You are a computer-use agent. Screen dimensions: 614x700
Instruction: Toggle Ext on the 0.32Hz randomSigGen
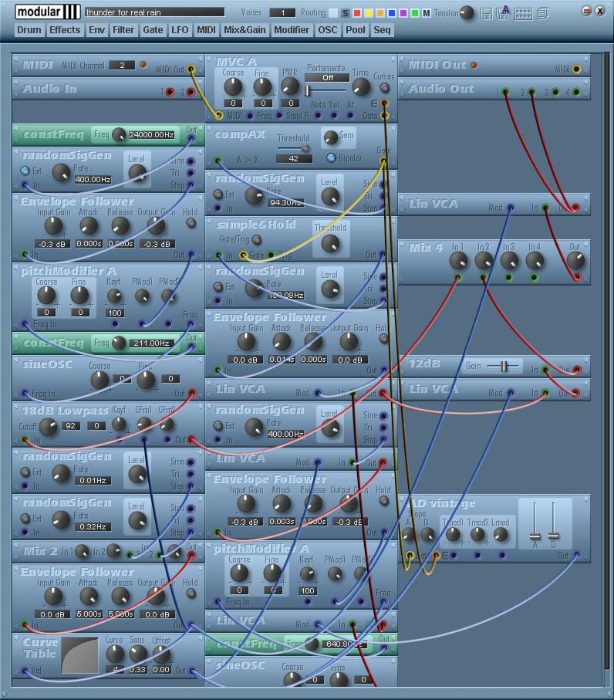[25, 518]
